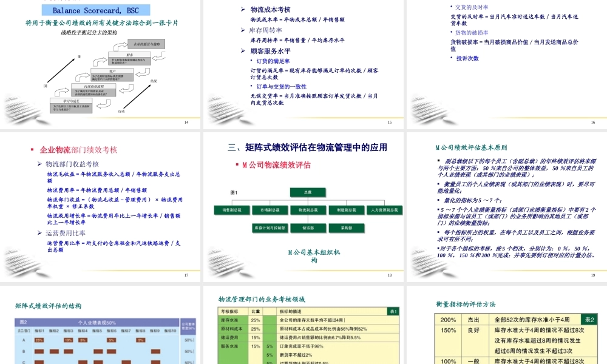Select slide 15 thumbnail about 物流成本考核
607x364 pixels.
click(303, 64)
